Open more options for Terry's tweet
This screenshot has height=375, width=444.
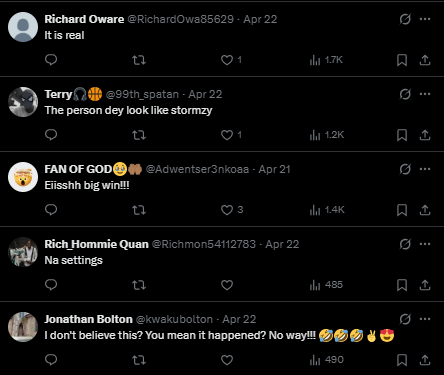click(x=425, y=94)
